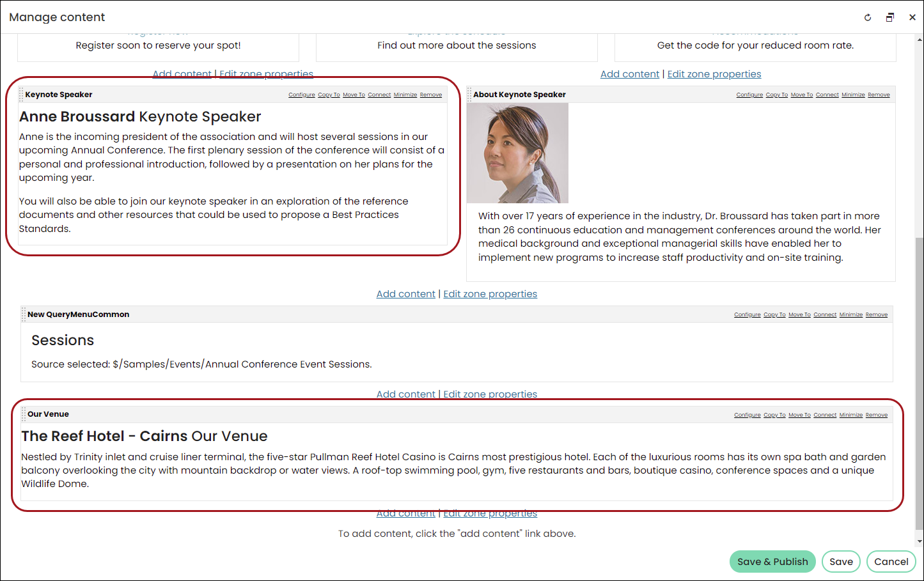Click 'Find out more about the sessions' text
This screenshot has width=924, height=581.
[457, 45]
